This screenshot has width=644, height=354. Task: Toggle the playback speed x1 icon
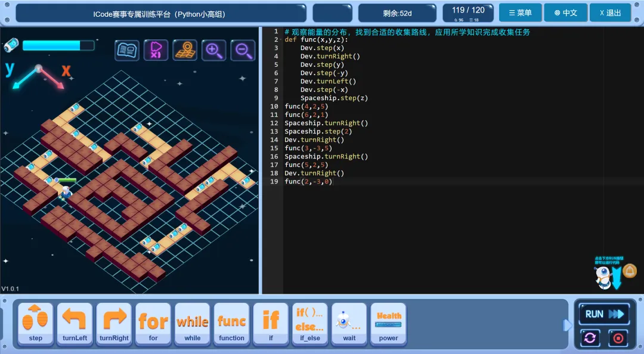click(156, 50)
